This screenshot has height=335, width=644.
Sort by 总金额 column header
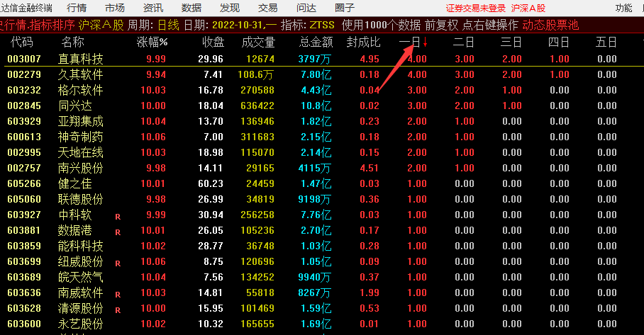pos(316,42)
